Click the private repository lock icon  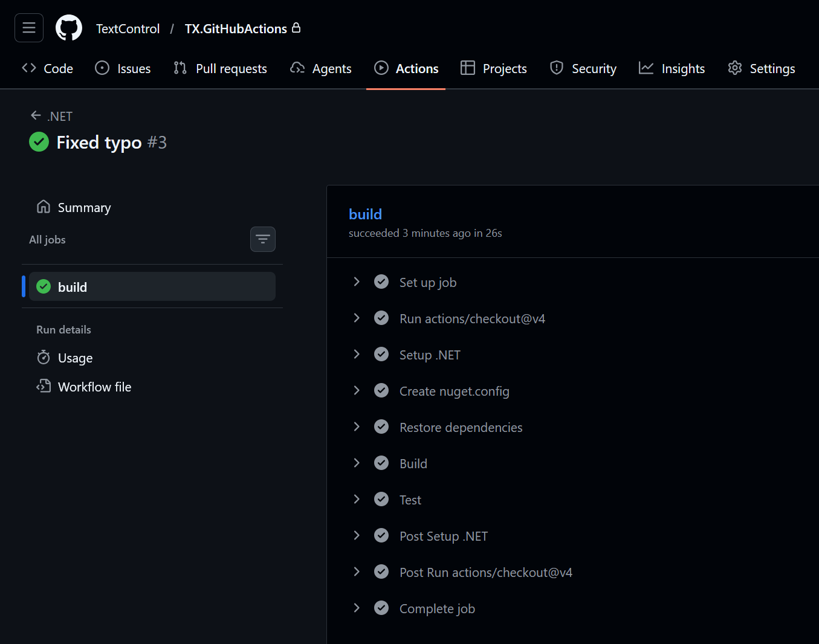pyautogui.click(x=296, y=27)
